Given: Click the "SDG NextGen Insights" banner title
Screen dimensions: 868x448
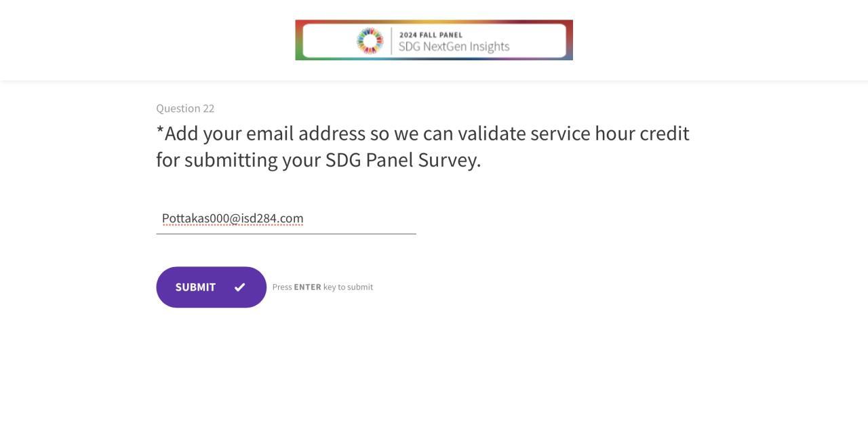Looking at the screenshot, I should (x=454, y=47).
